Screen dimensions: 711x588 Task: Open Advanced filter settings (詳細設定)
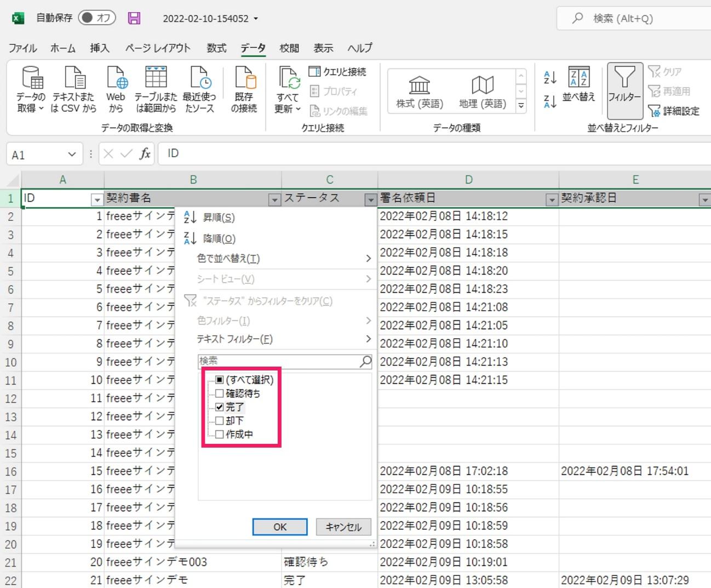674,111
